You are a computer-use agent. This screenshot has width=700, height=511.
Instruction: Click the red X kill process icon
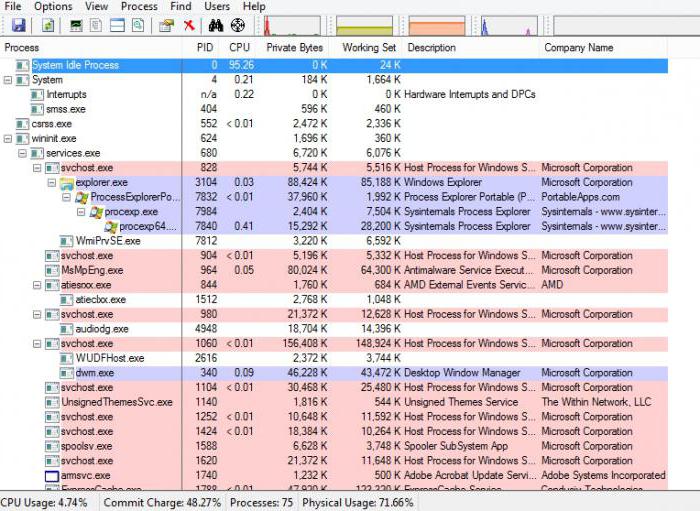point(189,25)
